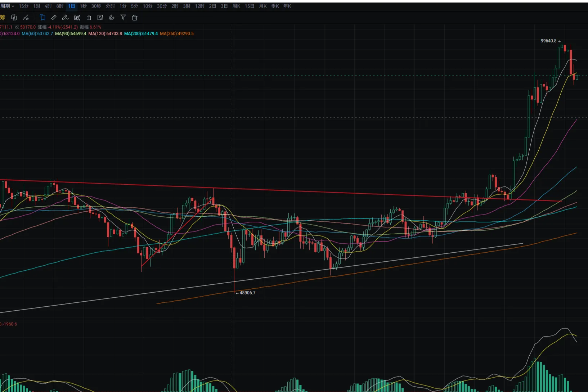Set interval to 2时
The height and width of the screenshot is (392, 588).
[175, 6]
